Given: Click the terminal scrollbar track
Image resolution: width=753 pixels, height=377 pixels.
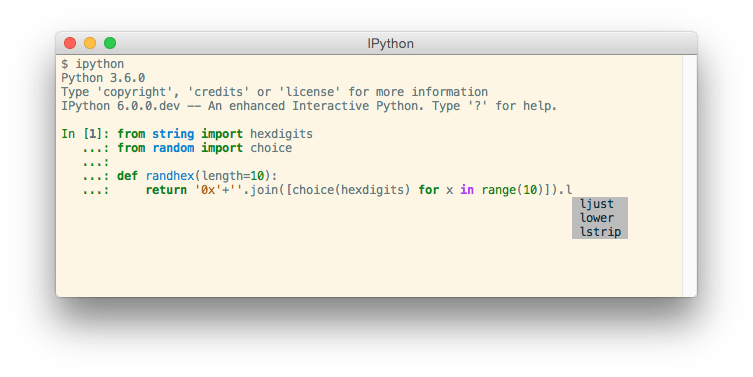Looking at the screenshot, I should 690,176.
